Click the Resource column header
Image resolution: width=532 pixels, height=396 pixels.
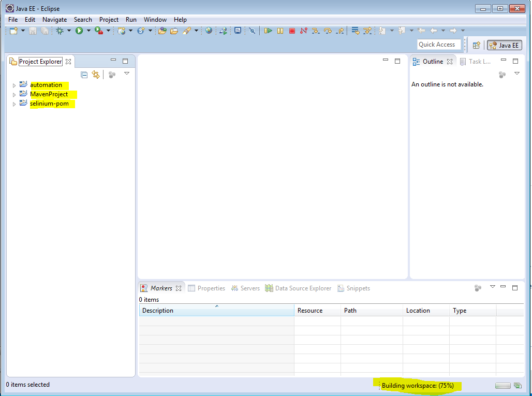[x=317, y=311]
